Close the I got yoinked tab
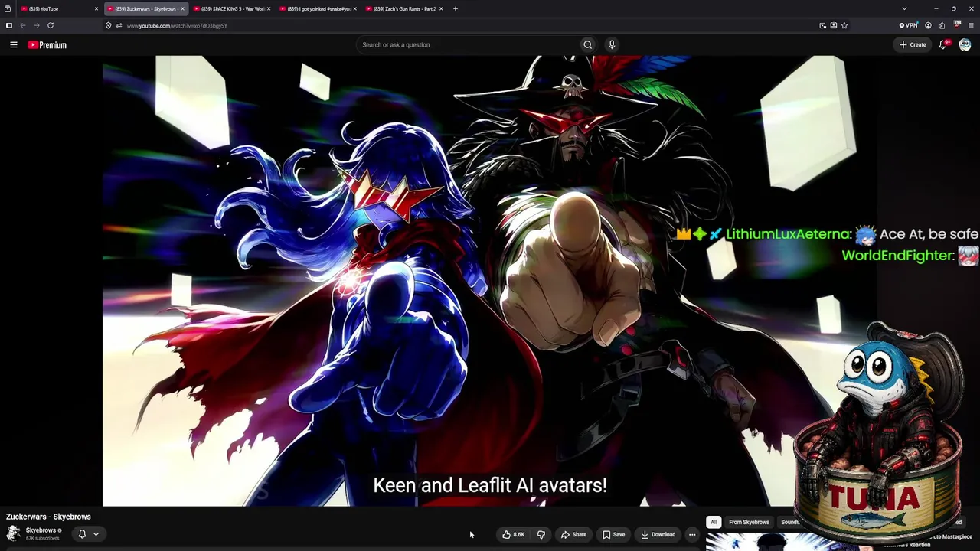 [355, 9]
